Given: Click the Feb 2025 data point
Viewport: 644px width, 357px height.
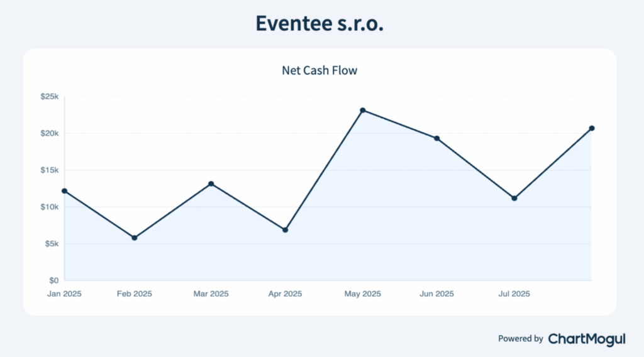Looking at the screenshot, I should [135, 238].
